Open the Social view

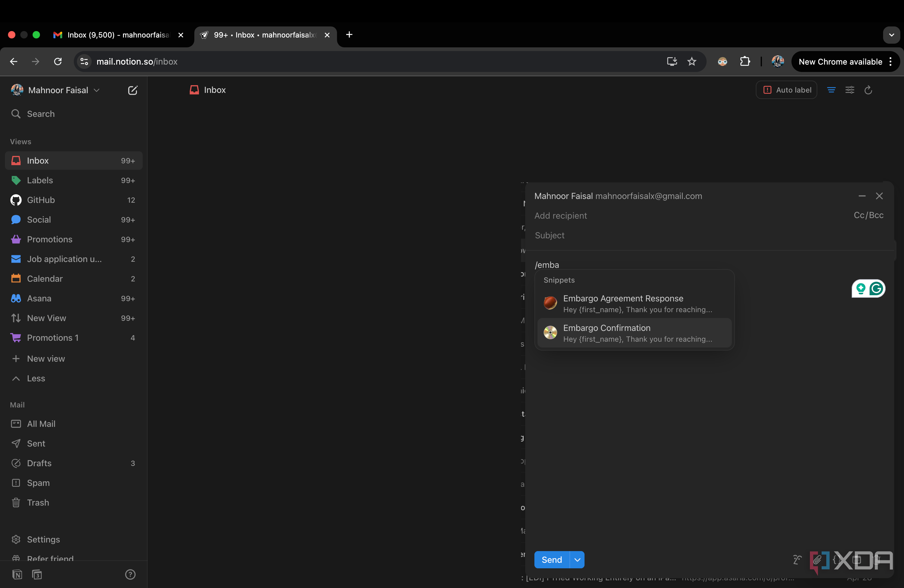[x=73, y=220]
